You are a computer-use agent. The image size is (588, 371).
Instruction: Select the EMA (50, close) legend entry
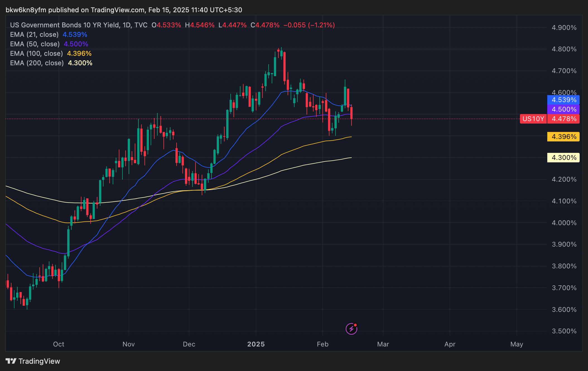35,44
